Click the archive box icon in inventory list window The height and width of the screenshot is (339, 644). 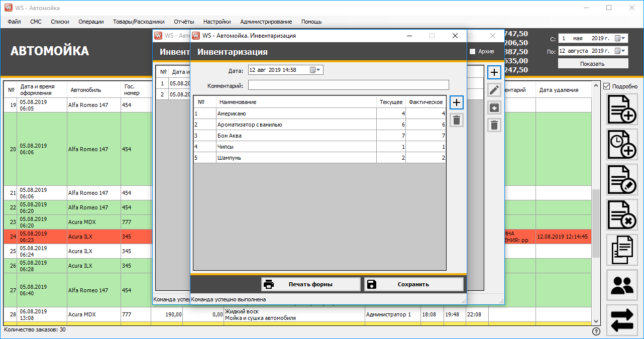tap(494, 107)
